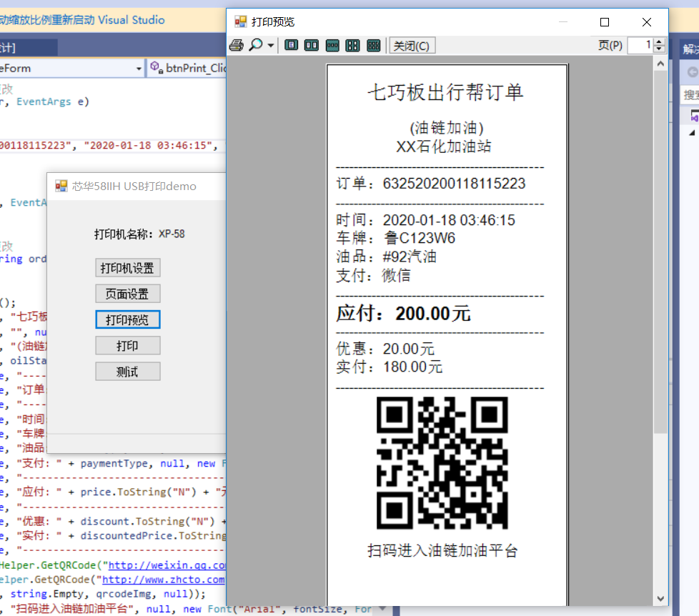Screen dimensions: 699x616
Task: Click the QR code image in print preview
Action: coord(442,462)
